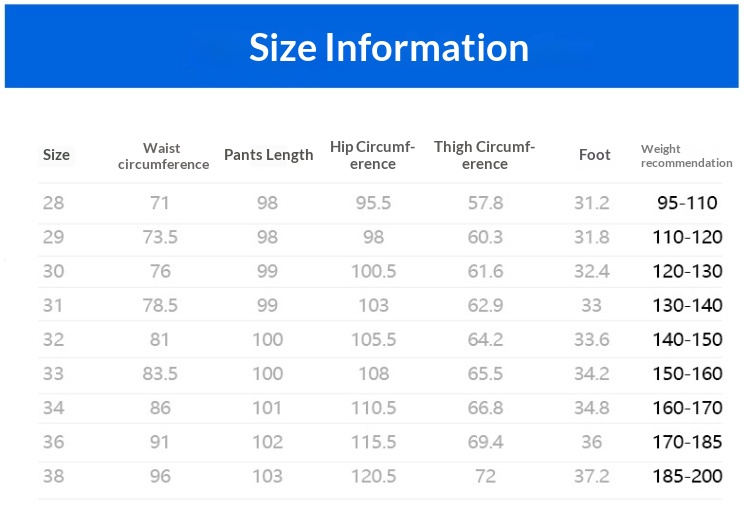Click the Pants Length column header
Screen dimensions: 745x506
[x=269, y=155]
